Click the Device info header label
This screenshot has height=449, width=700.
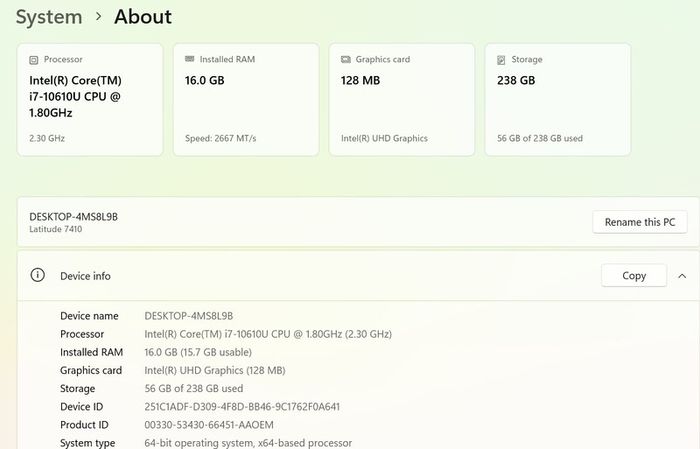pos(85,276)
